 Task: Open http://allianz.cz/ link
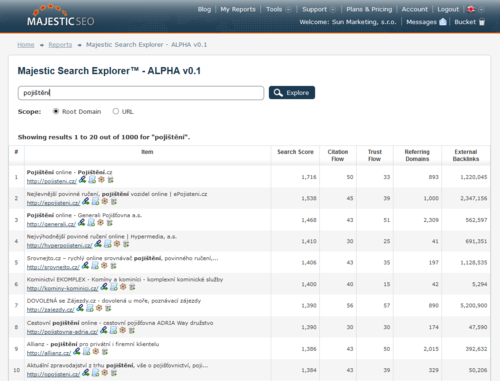click(49, 353)
